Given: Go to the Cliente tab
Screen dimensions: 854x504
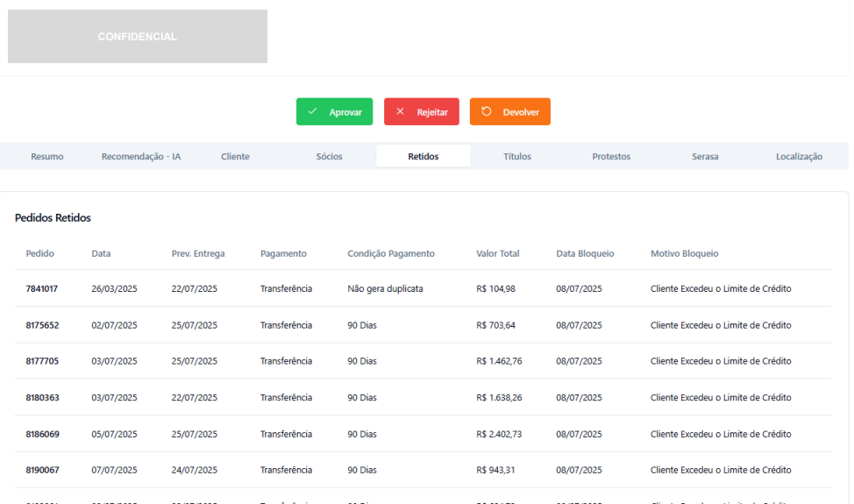Looking at the screenshot, I should pyautogui.click(x=235, y=157).
